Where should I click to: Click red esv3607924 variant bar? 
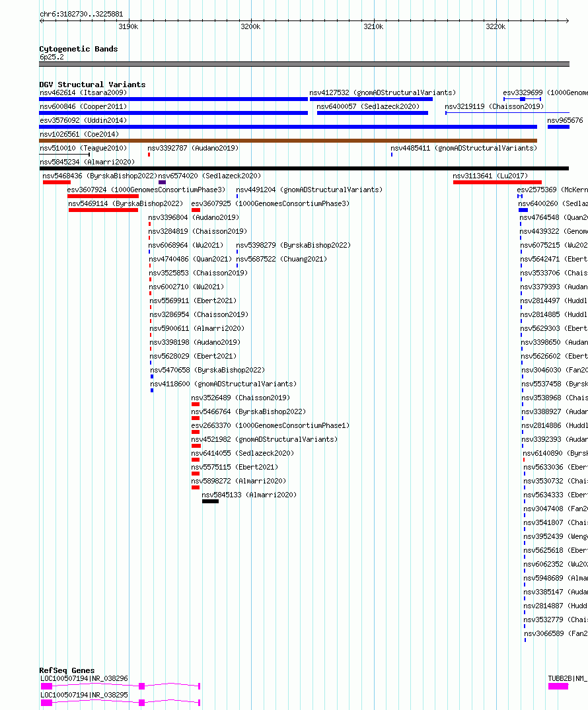click(x=103, y=196)
